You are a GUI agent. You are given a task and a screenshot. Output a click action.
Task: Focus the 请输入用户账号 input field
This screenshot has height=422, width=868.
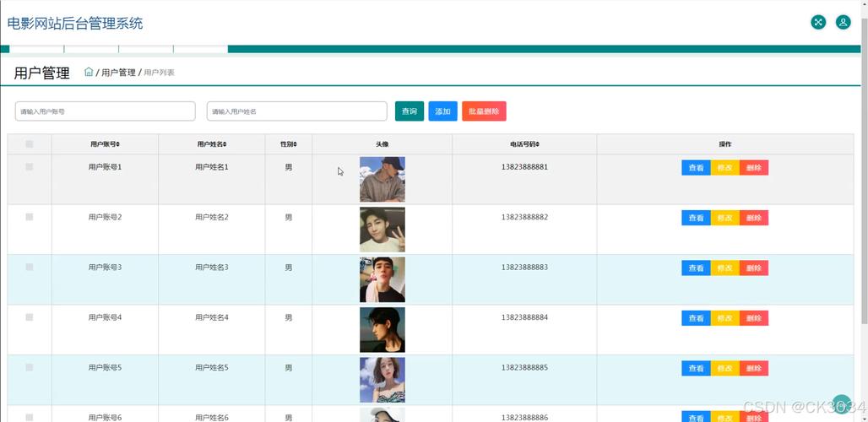pyautogui.click(x=106, y=111)
